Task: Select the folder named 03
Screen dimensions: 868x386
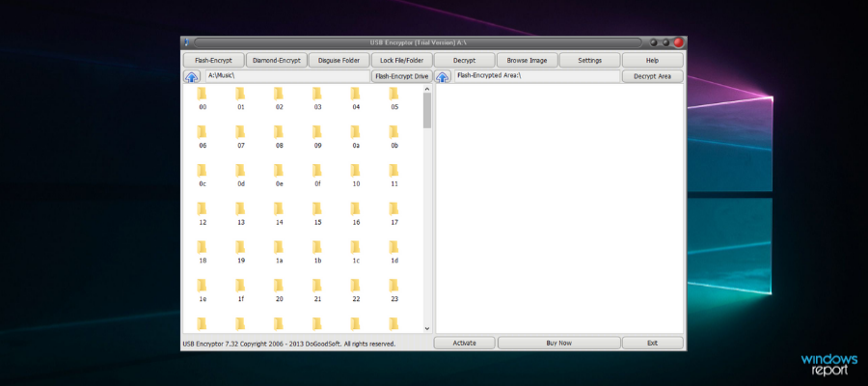Action: [317, 98]
